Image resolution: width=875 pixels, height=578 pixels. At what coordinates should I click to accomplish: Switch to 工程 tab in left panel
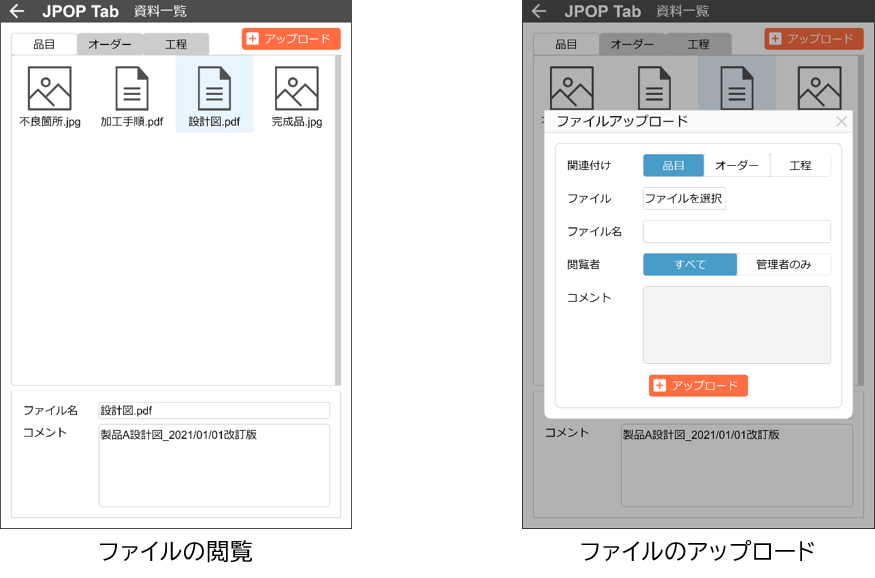(x=176, y=44)
